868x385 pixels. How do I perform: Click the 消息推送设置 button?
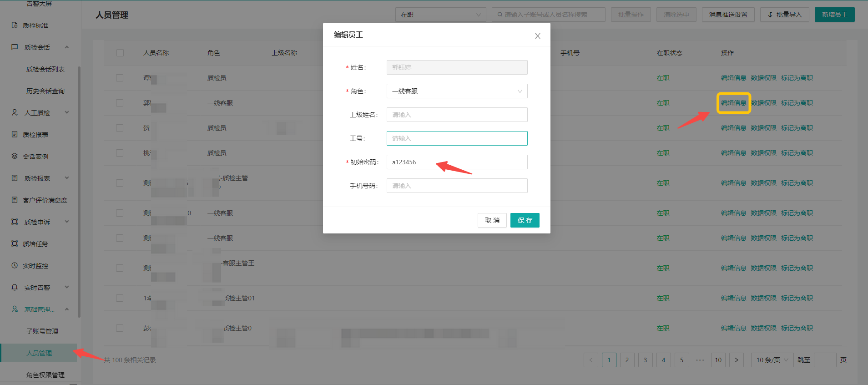click(728, 15)
